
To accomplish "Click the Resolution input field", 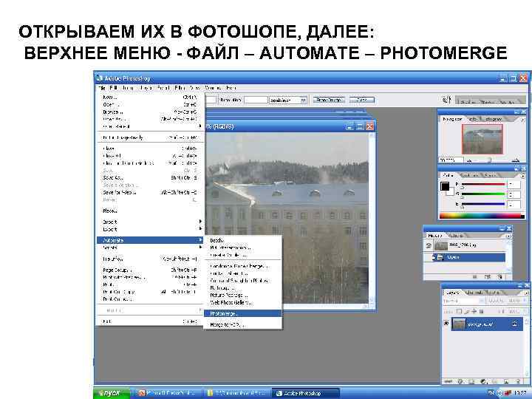I will [256, 100].
